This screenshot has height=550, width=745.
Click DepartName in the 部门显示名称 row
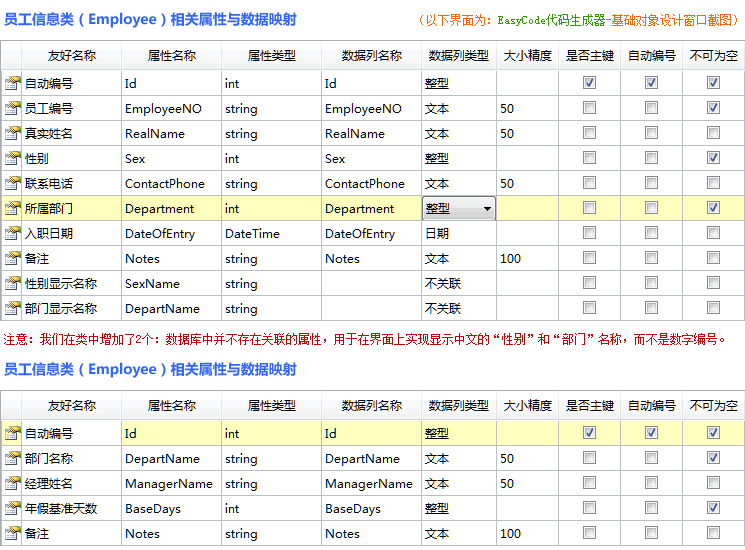click(172, 309)
